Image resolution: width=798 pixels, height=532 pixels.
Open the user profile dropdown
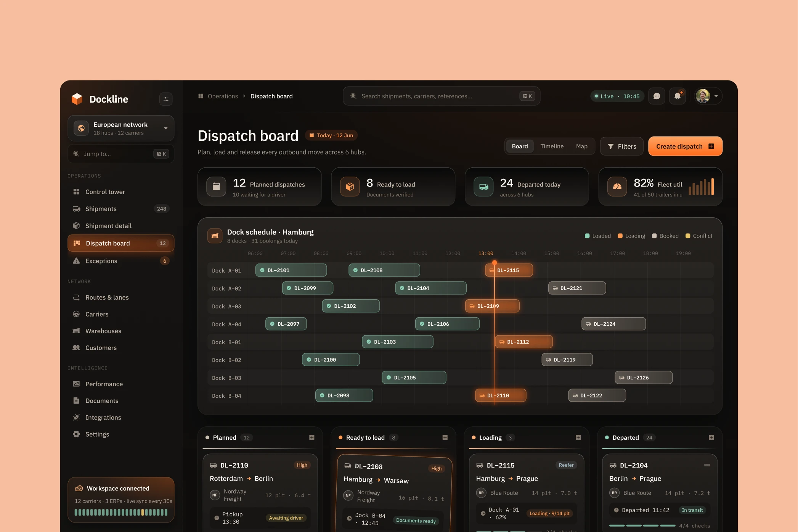708,96
